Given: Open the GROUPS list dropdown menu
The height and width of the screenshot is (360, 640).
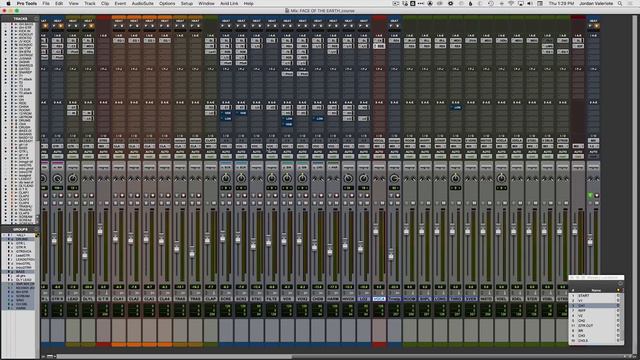Looking at the screenshot, I should (x=36, y=230).
